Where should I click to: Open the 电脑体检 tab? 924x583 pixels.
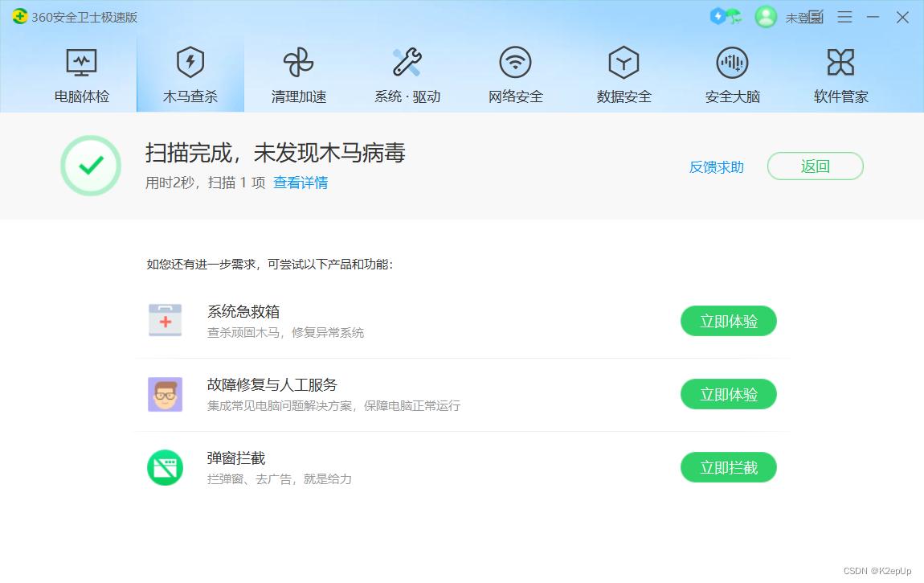pyautogui.click(x=81, y=76)
